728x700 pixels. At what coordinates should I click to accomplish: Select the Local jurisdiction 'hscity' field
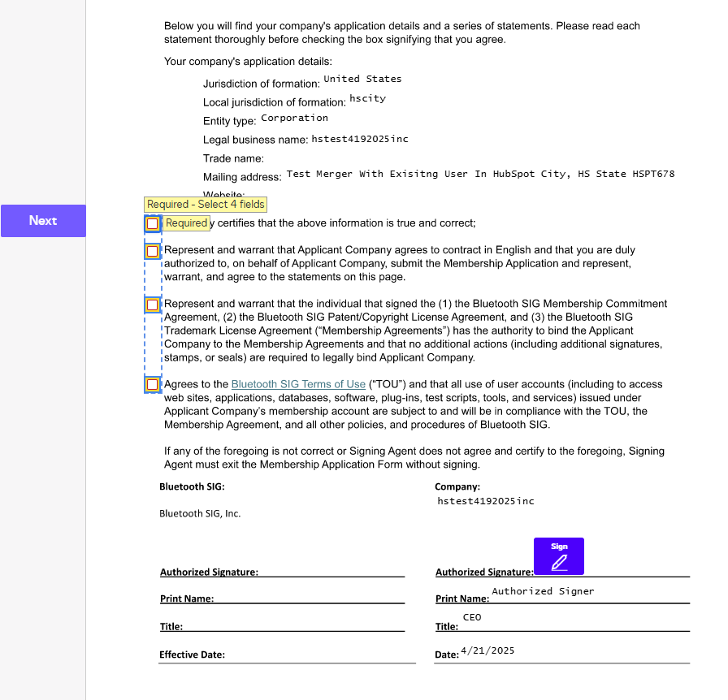click(367, 98)
